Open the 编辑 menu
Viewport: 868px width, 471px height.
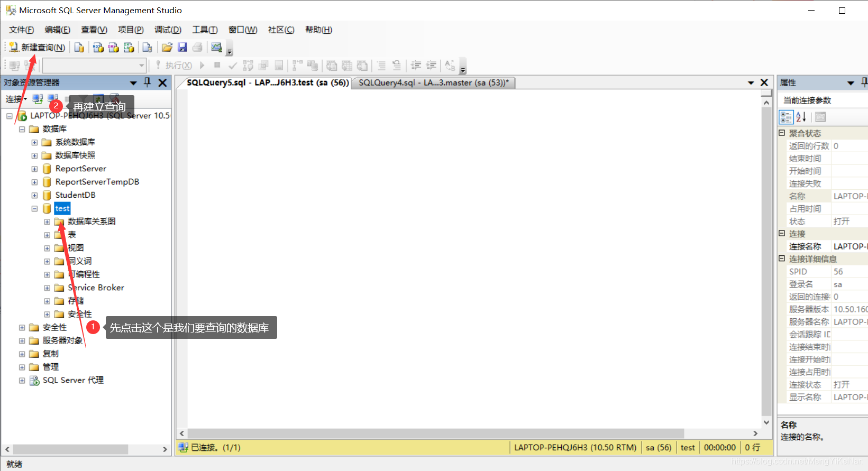pos(57,30)
